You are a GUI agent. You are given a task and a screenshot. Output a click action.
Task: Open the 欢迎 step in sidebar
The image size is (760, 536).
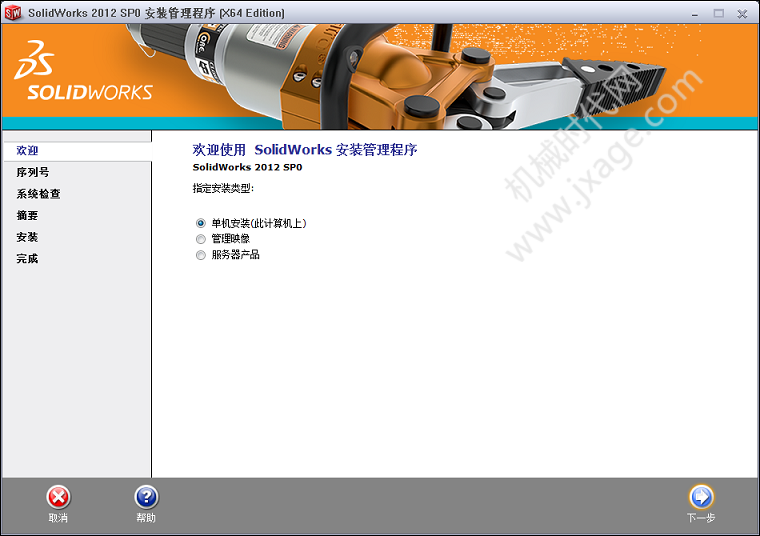coord(27,151)
